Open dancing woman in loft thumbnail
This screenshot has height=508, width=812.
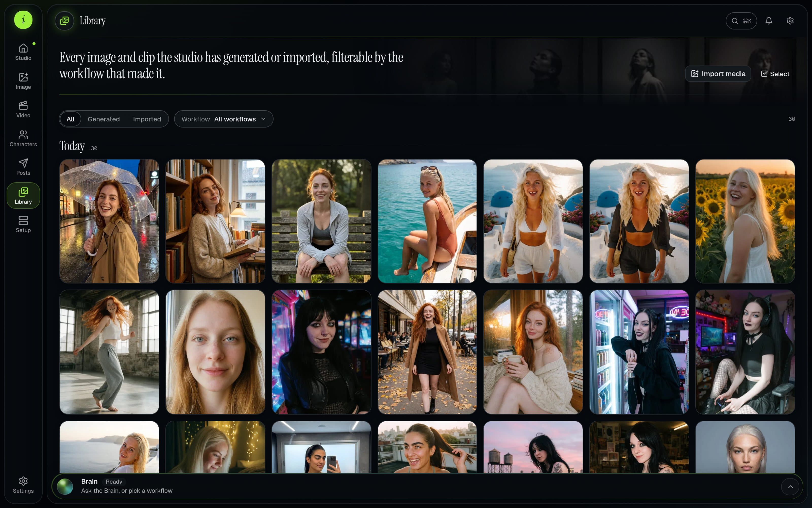point(109,352)
